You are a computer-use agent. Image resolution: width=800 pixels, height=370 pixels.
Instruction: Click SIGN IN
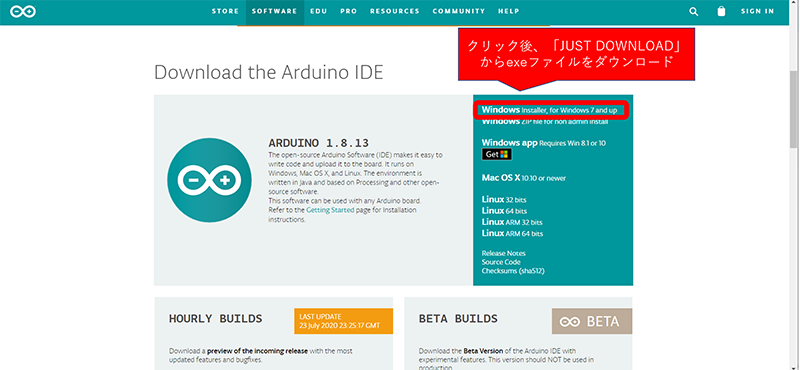(757, 11)
